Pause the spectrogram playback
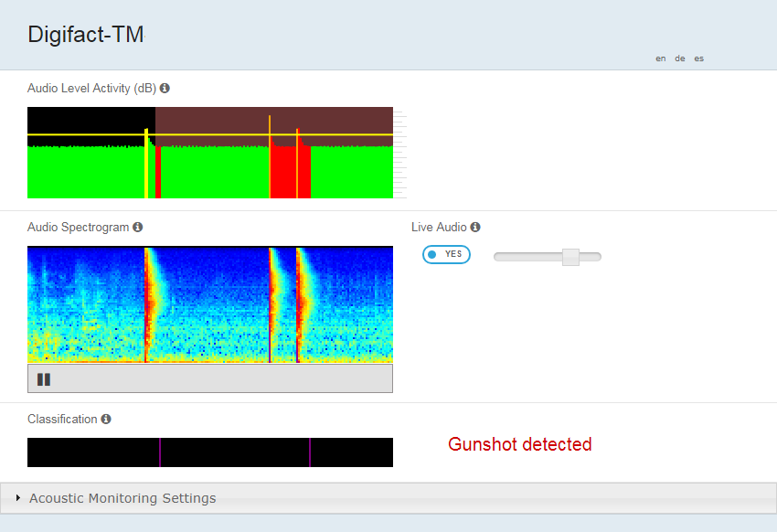 point(44,379)
